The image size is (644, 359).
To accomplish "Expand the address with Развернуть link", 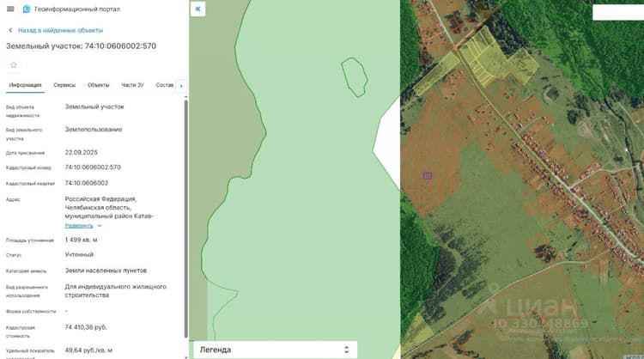I will pyautogui.click(x=79, y=226).
